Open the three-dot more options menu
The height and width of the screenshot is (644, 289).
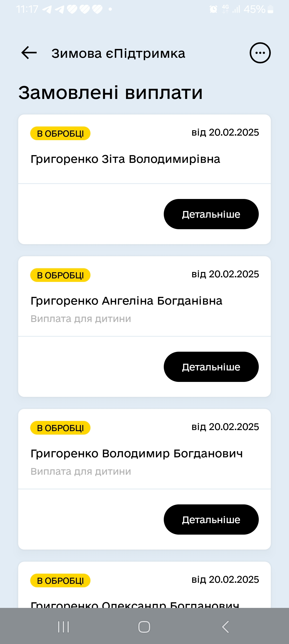pos(260,53)
